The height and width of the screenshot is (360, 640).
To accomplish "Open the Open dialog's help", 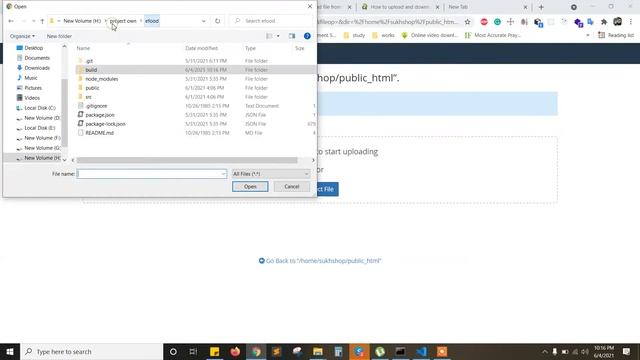I will [x=307, y=36].
